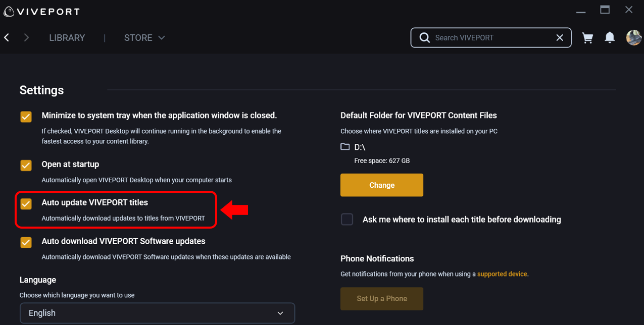Disable Auto update VIVEPORT titles
The height and width of the screenshot is (325, 644).
pyautogui.click(x=26, y=203)
